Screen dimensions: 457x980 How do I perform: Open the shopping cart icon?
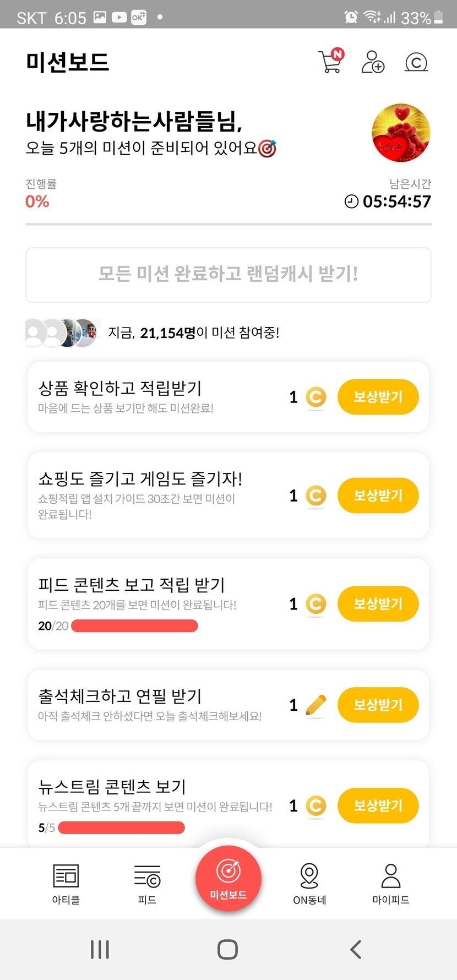330,62
